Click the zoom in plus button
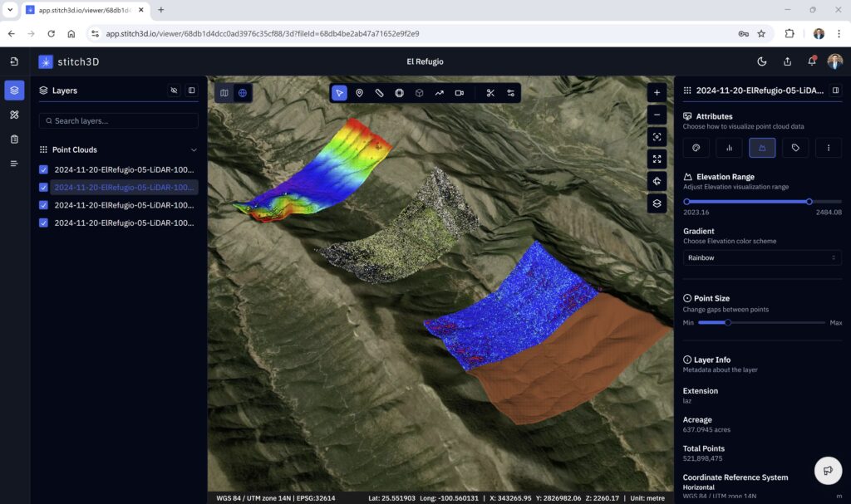 click(x=657, y=93)
